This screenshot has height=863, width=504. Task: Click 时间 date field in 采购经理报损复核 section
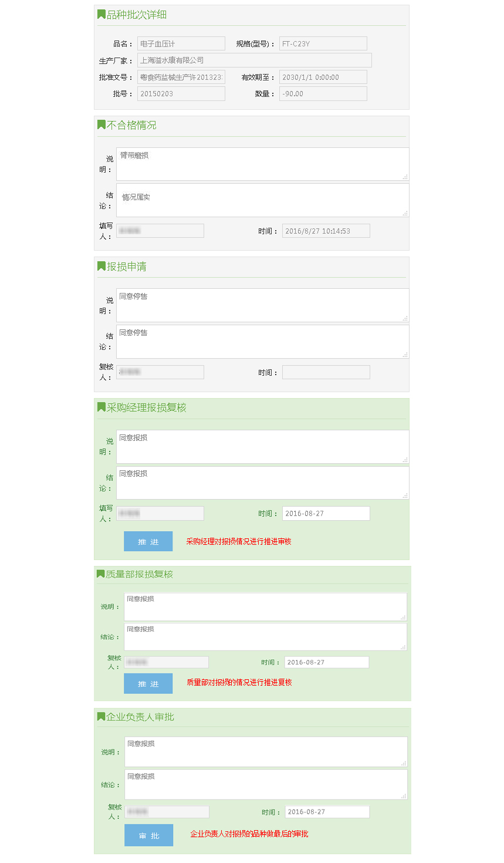tap(326, 514)
